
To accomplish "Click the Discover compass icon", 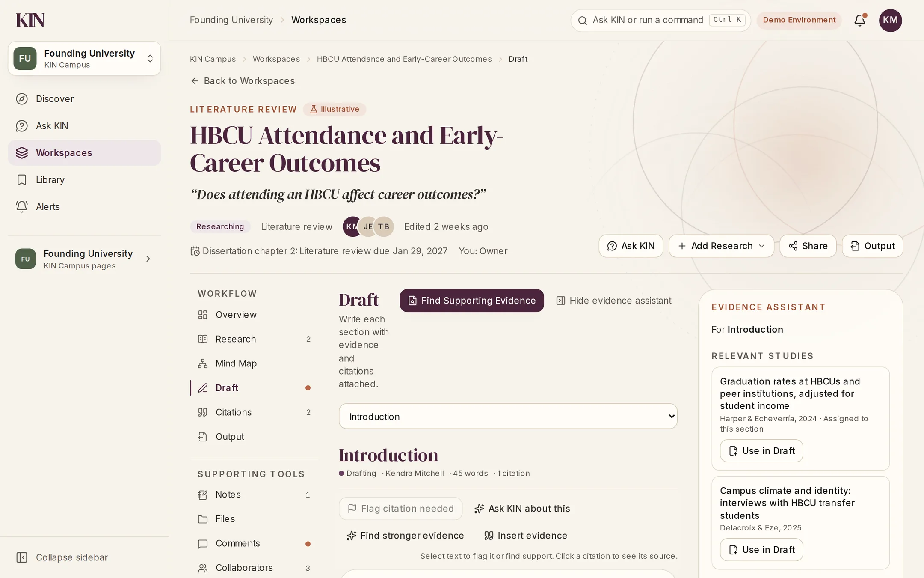I will [x=22, y=99].
